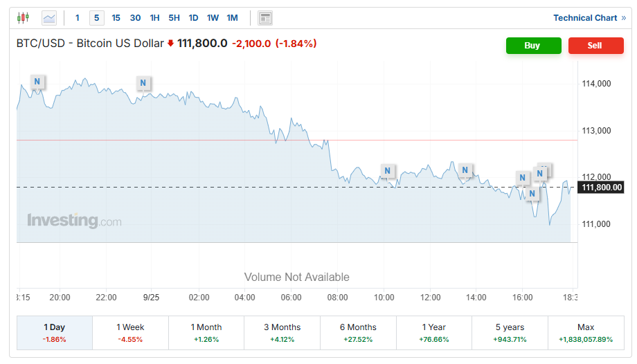The width and height of the screenshot is (637, 364).
Task: Open the N news marker above 10:00
Action: click(387, 170)
